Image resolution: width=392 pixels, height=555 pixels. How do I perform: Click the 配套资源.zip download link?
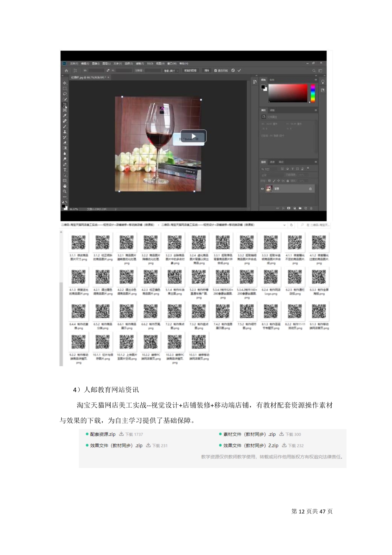pyautogui.click(x=103, y=434)
